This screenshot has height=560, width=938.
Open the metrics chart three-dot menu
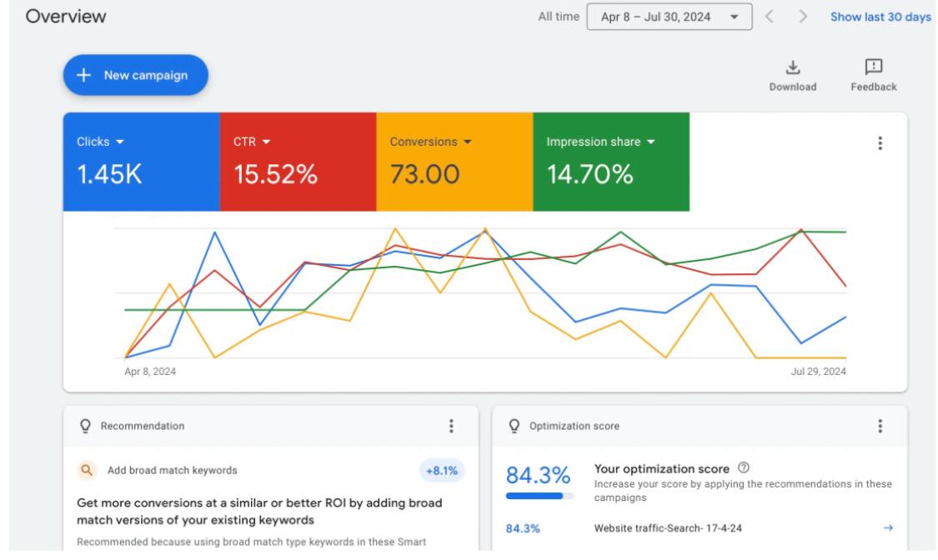click(x=879, y=143)
